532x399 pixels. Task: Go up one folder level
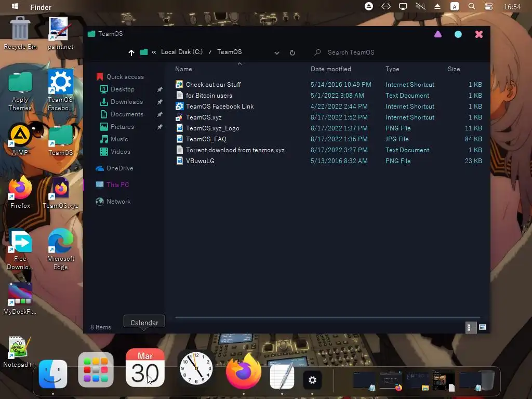tap(131, 52)
